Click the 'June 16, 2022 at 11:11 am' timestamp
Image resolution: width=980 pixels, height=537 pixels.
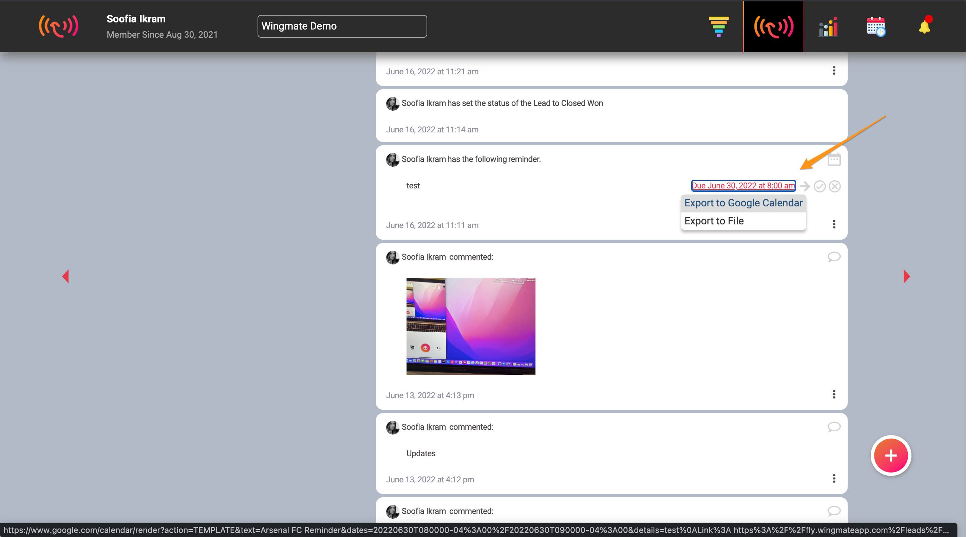[x=432, y=225]
